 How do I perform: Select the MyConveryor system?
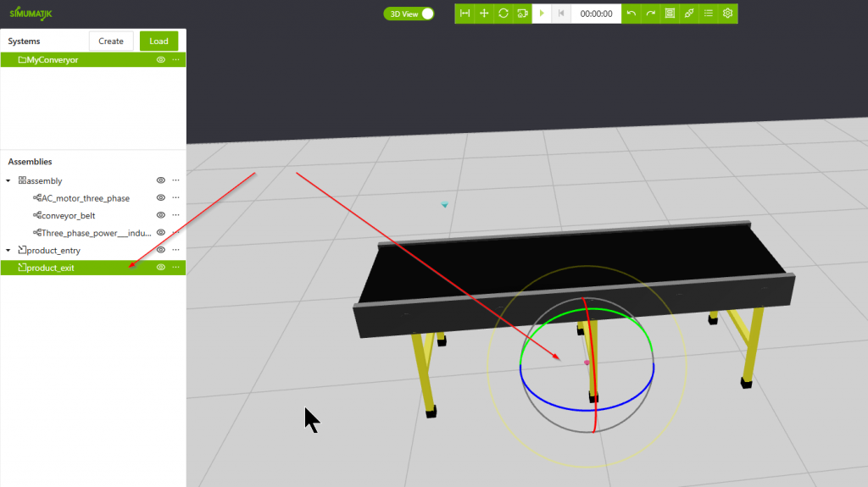point(93,60)
